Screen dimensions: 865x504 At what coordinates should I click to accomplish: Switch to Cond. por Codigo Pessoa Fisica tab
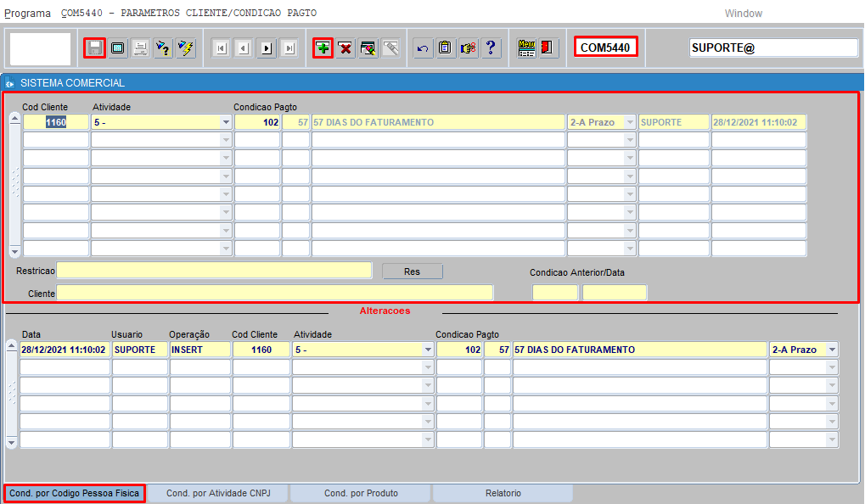[x=75, y=493]
